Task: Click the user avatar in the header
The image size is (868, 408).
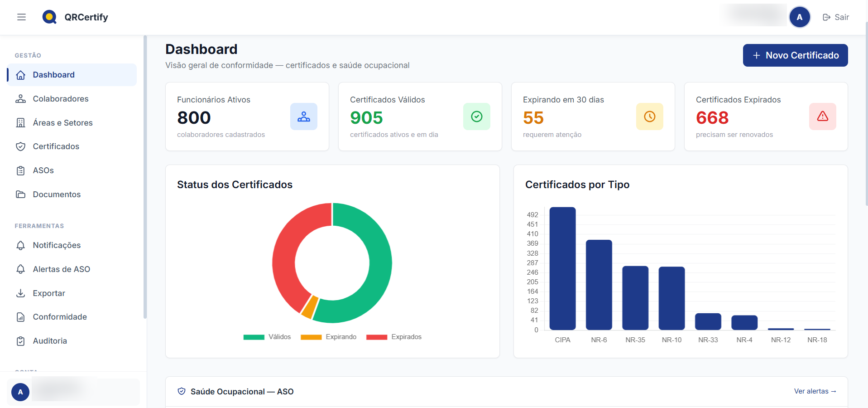Action: (x=800, y=17)
